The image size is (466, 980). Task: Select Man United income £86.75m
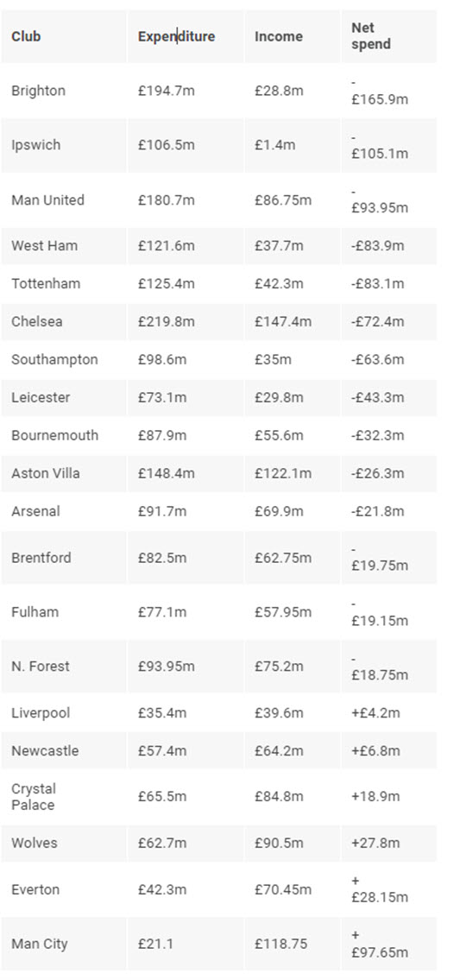[x=283, y=200]
